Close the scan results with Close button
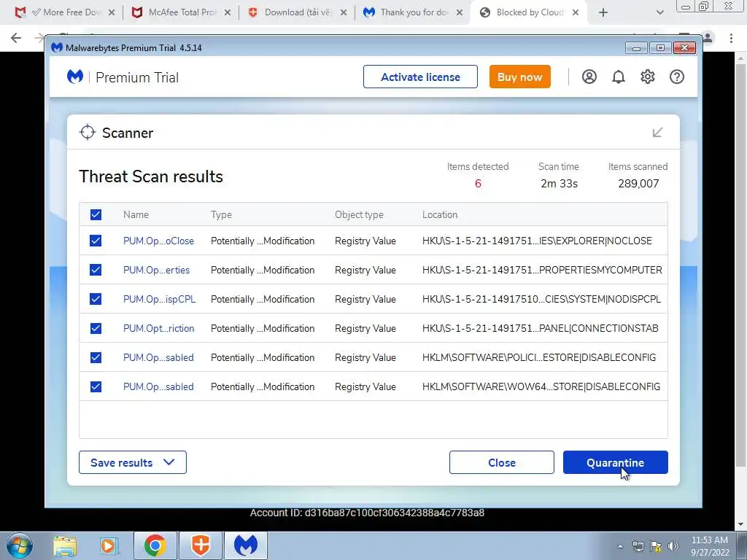 (x=502, y=462)
